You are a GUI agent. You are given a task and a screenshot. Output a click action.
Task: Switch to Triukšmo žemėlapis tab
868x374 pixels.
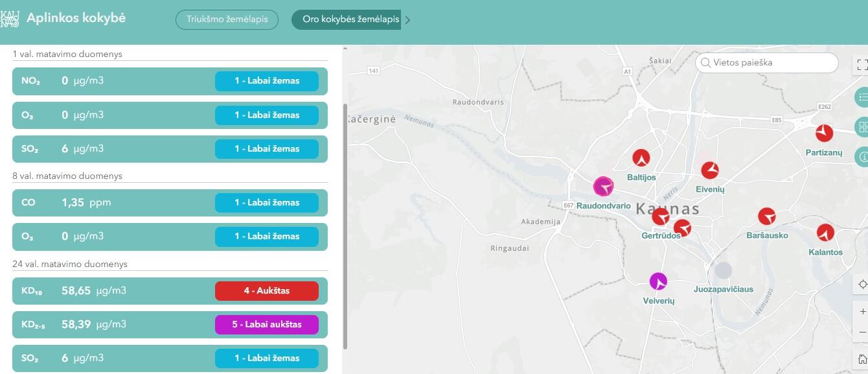[x=227, y=19]
